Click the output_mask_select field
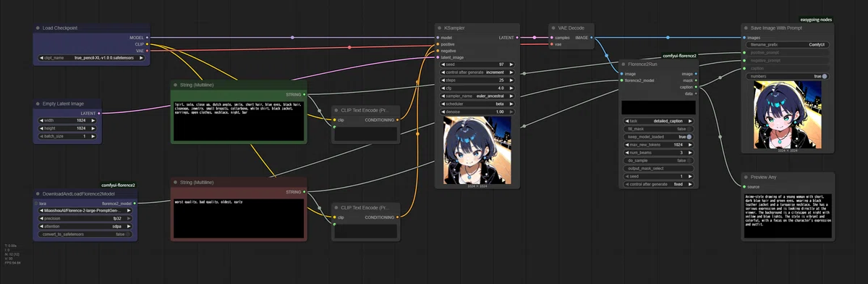The width and height of the screenshot is (868, 284). [x=658, y=168]
